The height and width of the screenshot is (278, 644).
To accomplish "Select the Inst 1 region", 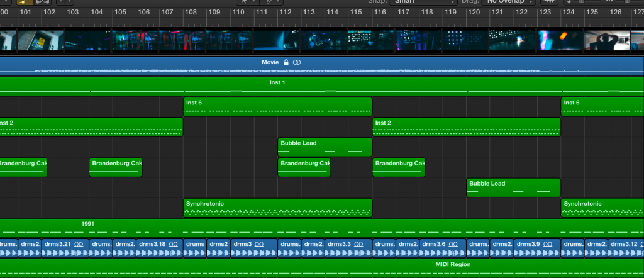I will click(x=322, y=87).
